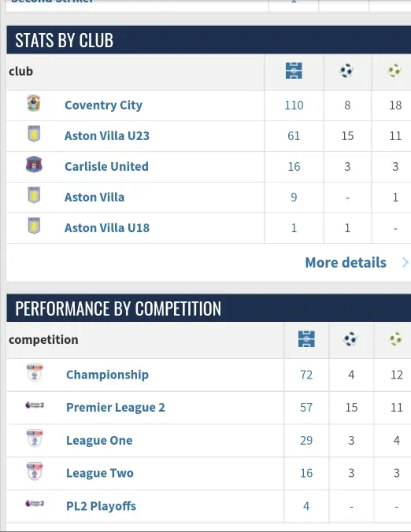The height and width of the screenshot is (532, 411).
Task: Click assists green ball icon in club table
Action: [x=394, y=71]
